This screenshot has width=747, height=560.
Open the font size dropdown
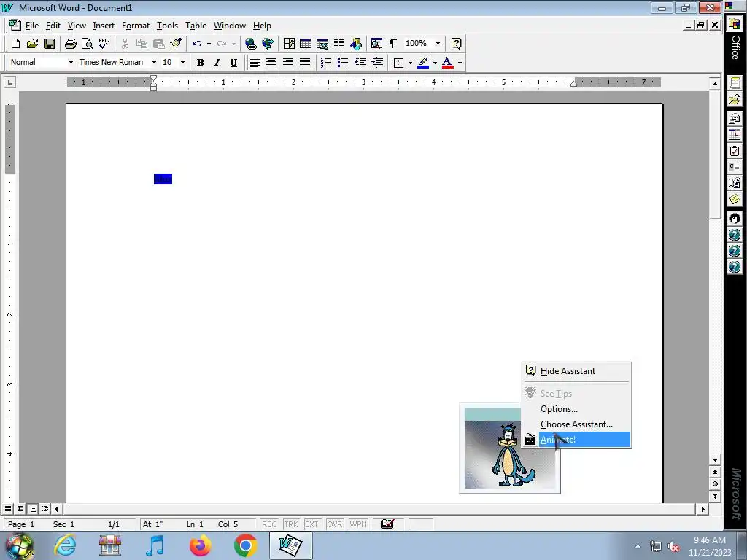[x=182, y=63]
